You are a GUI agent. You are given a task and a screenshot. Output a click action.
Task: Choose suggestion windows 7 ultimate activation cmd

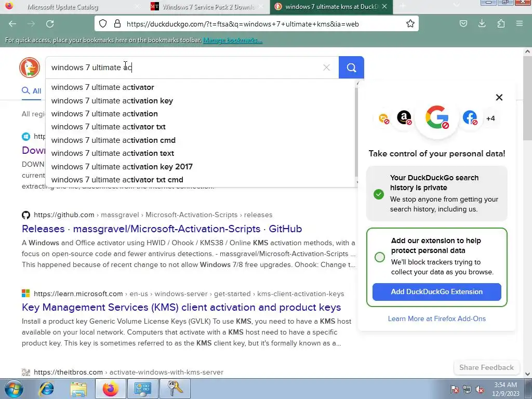[113, 140]
